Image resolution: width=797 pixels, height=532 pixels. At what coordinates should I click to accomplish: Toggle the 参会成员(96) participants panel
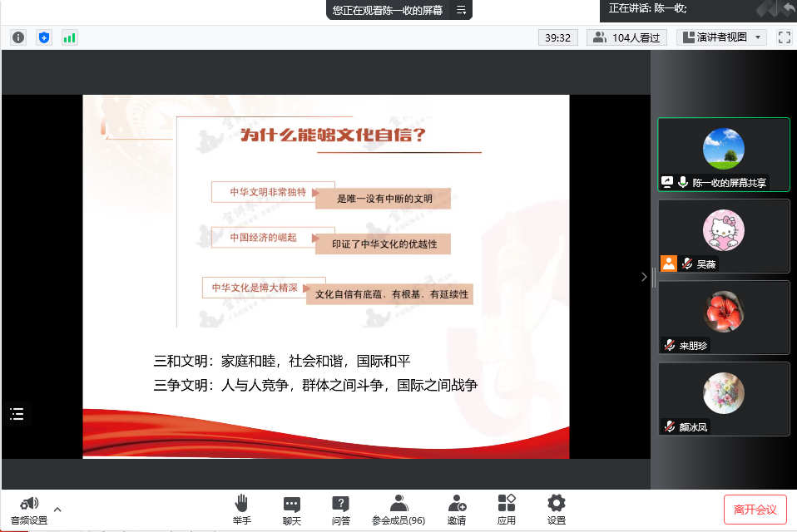[x=398, y=509]
